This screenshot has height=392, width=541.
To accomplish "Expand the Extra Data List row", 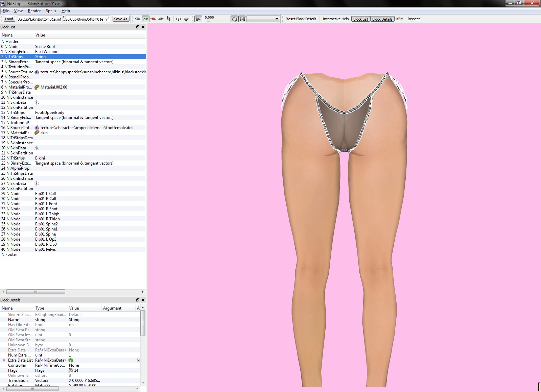I will (x=4, y=360).
